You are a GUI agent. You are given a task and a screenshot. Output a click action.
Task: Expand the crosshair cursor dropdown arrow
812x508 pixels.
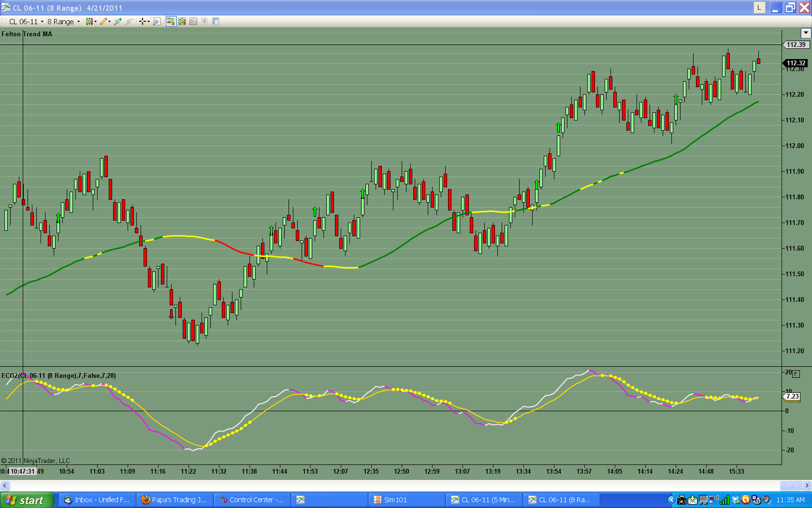click(149, 21)
